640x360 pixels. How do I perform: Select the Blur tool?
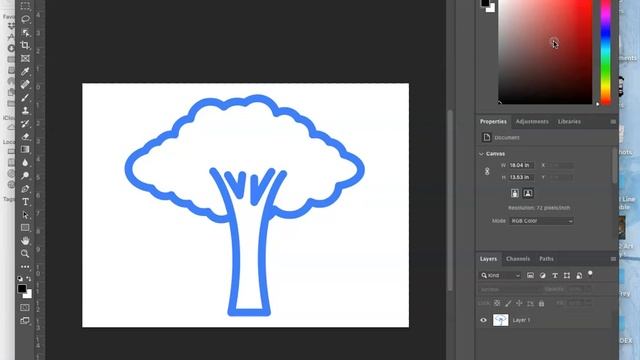25,162
